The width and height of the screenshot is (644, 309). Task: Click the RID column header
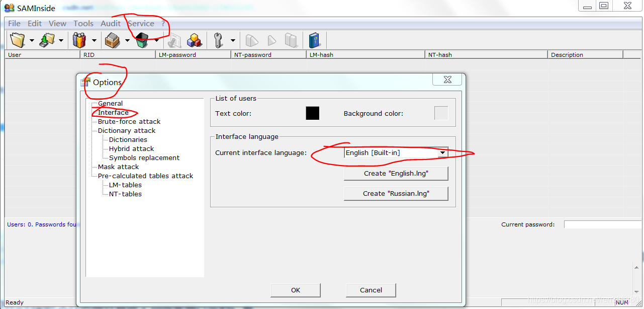pyautogui.click(x=118, y=55)
